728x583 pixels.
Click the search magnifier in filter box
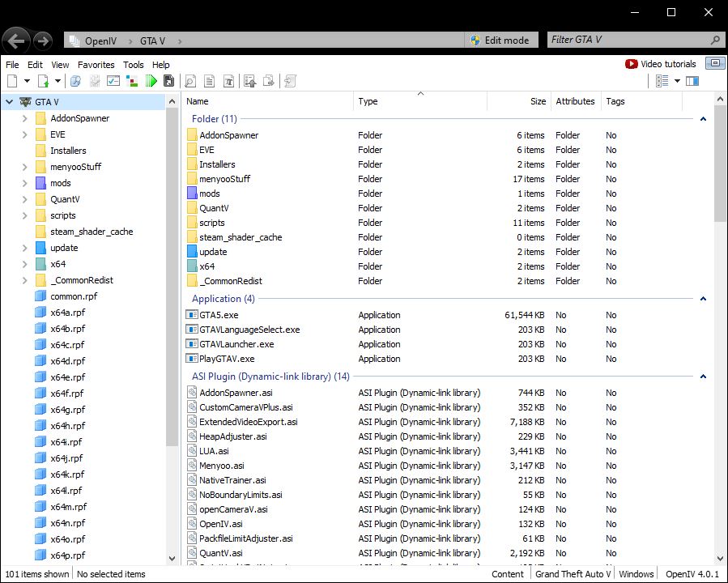[x=716, y=40]
